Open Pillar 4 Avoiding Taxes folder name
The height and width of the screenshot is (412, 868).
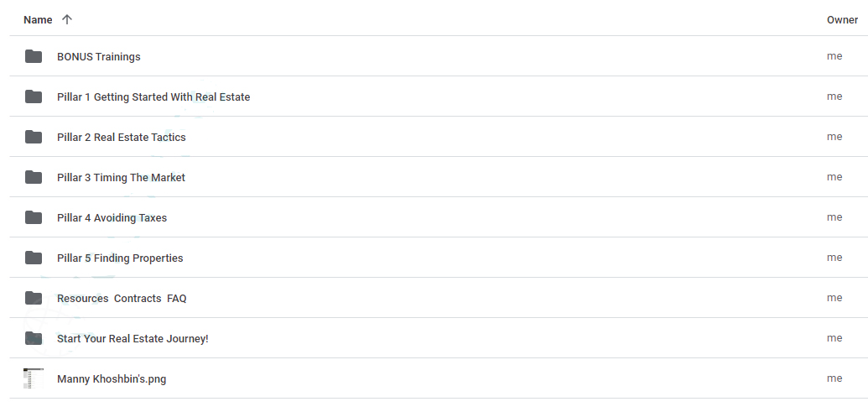[112, 217]
